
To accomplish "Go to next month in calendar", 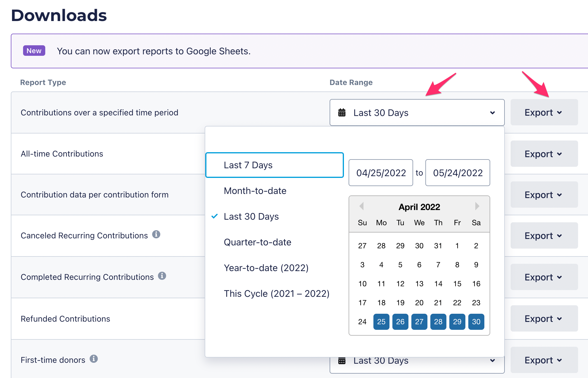I will (477, 206).
